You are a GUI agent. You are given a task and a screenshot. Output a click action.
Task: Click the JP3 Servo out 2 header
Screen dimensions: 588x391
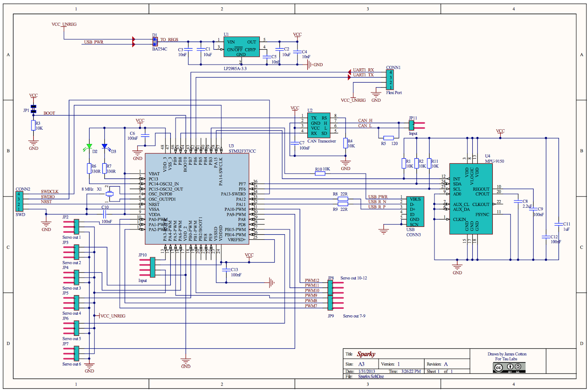tap(71, 252)
